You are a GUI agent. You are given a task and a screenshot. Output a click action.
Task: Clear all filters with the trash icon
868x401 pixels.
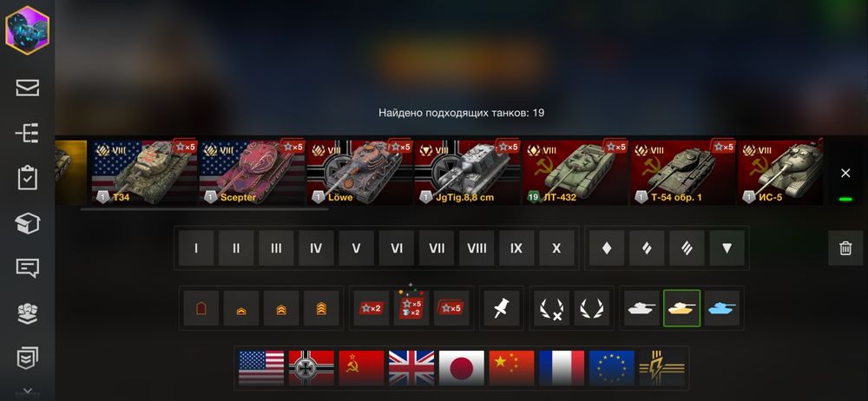pyautogui.click(x=845, y=248)
